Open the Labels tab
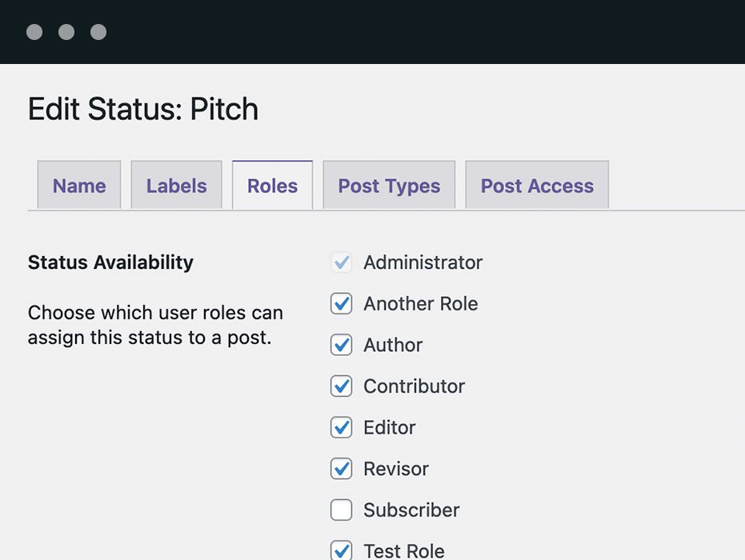Image resolution: width=745 pixels, height=560 pixels. (176, 186)
